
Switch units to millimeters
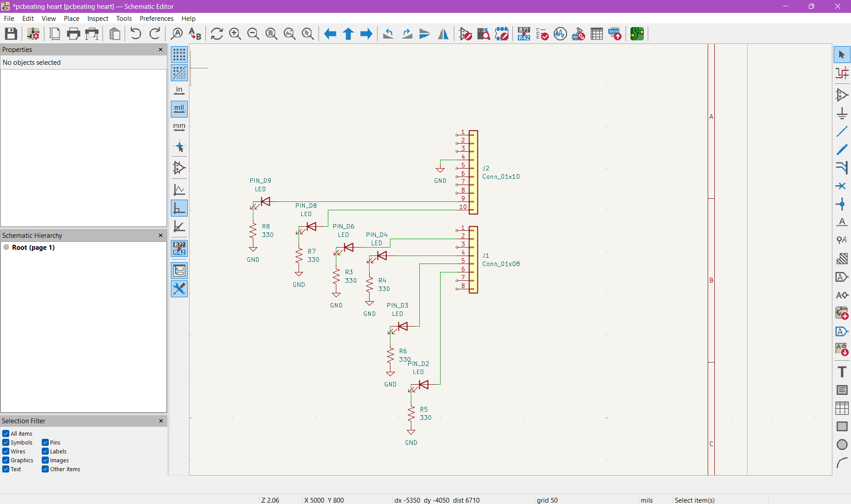(x=179, y=127)
